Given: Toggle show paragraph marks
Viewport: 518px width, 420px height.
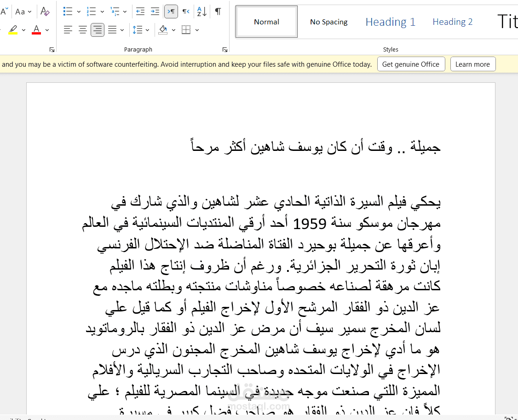Looking at the screenshot, I should point(218,12).
